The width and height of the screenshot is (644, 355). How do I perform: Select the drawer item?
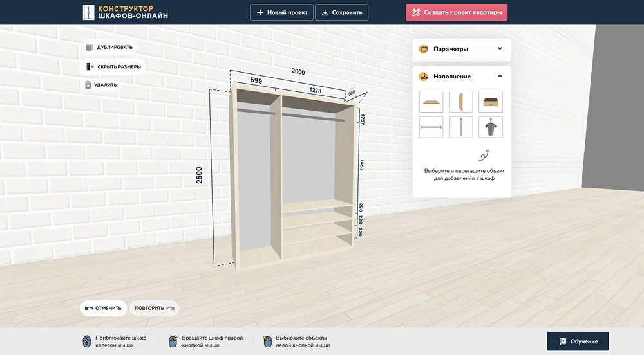point(491,102)
